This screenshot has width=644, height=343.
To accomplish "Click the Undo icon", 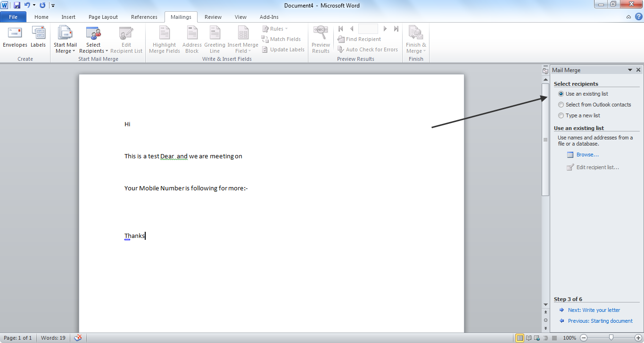I will 27,5.
